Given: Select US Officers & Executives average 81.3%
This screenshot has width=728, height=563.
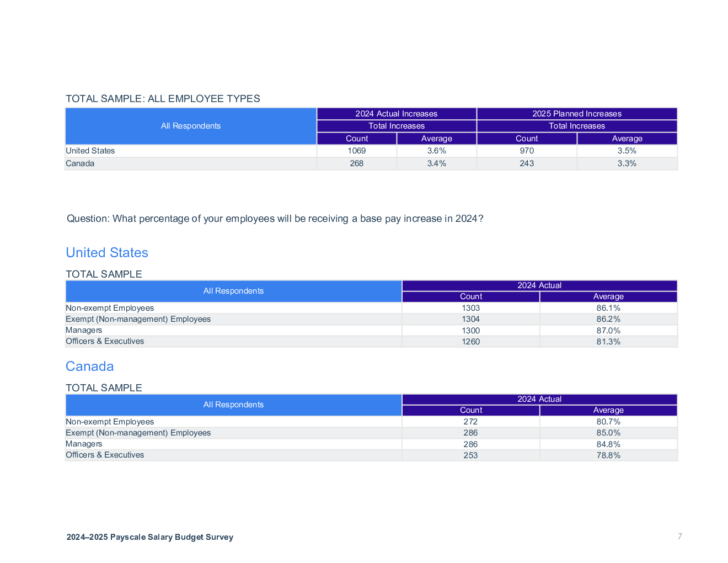Looking at the screenshot, I should tap(608, 342).
